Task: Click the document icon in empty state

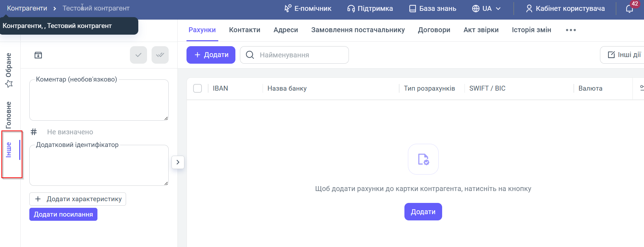Action: 423,159
